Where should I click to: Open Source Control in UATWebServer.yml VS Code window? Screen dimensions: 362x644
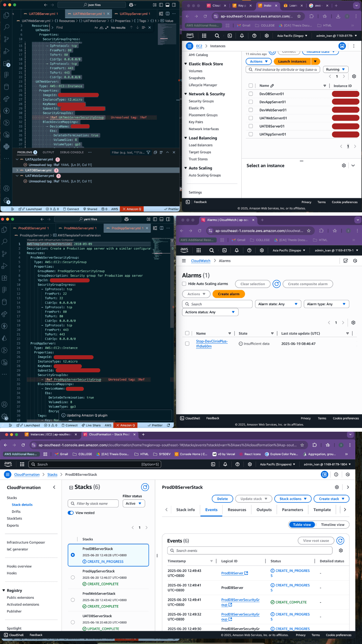[x=6, y=39]
